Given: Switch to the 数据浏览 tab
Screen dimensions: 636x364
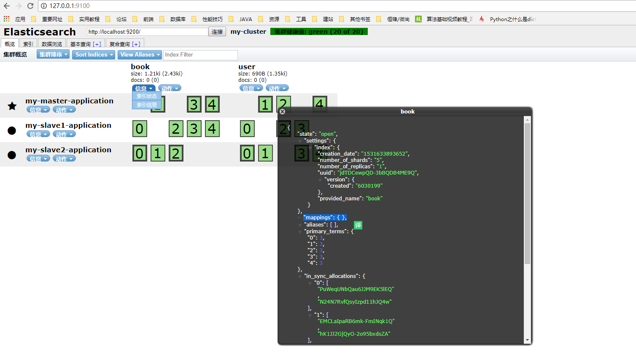Looking at the screenshot, I should coord(52,44).
